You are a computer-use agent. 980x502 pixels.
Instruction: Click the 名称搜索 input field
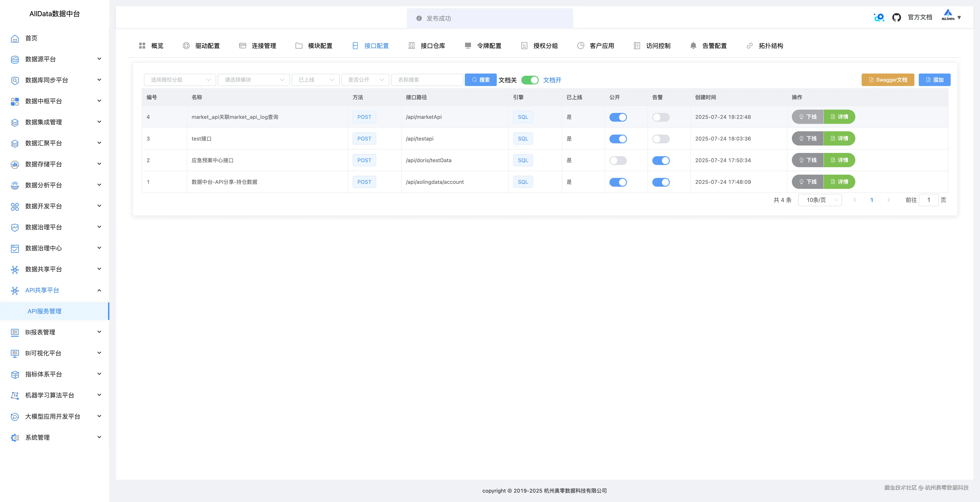click(427, 80)
